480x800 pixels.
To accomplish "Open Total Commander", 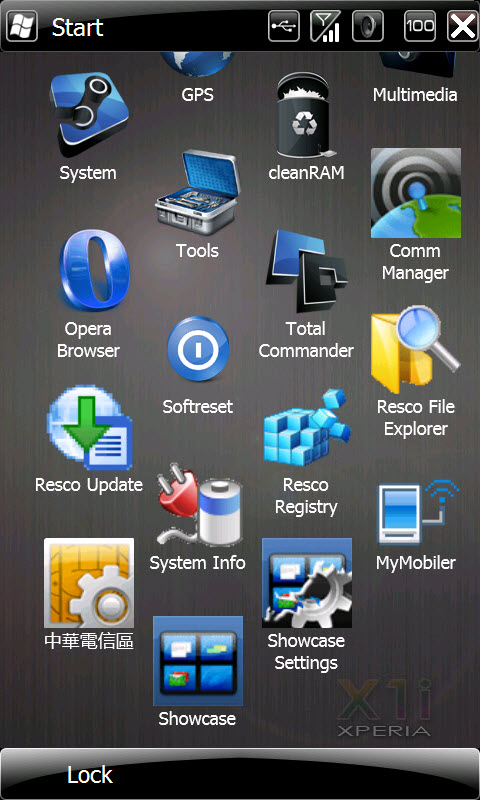I will point(306,270).
